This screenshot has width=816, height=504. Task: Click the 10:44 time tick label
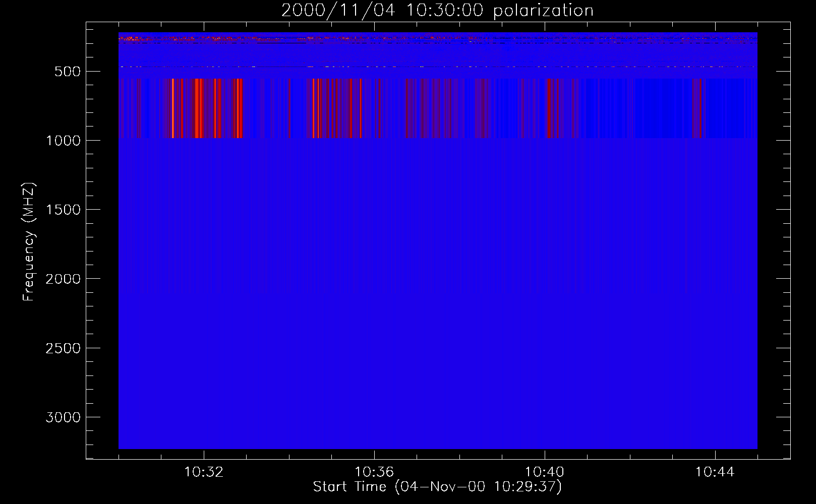(715, 472)
